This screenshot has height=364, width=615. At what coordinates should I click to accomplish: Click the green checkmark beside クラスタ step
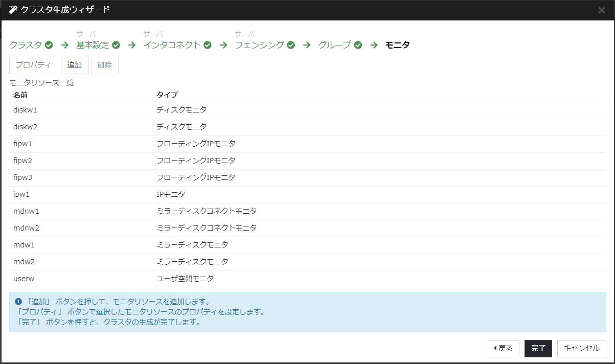coord(48,45)
